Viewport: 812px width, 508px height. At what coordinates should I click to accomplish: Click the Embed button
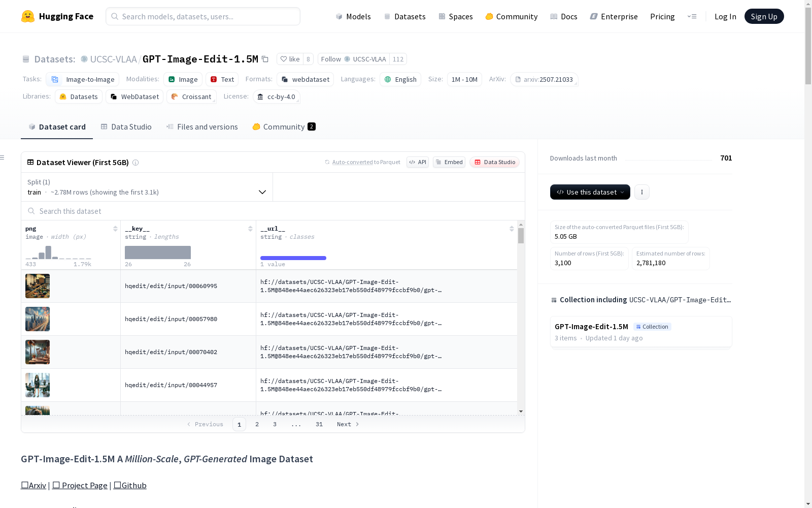click(x=449, y=162)
